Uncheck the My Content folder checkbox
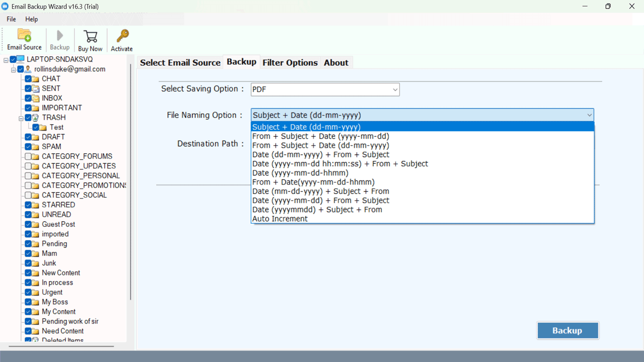This screenshot has height=362, width=644. coord(28,312)
